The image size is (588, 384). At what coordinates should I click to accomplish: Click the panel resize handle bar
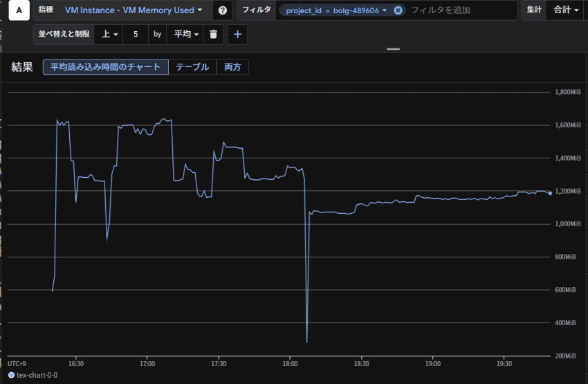[x=394, y=49]
